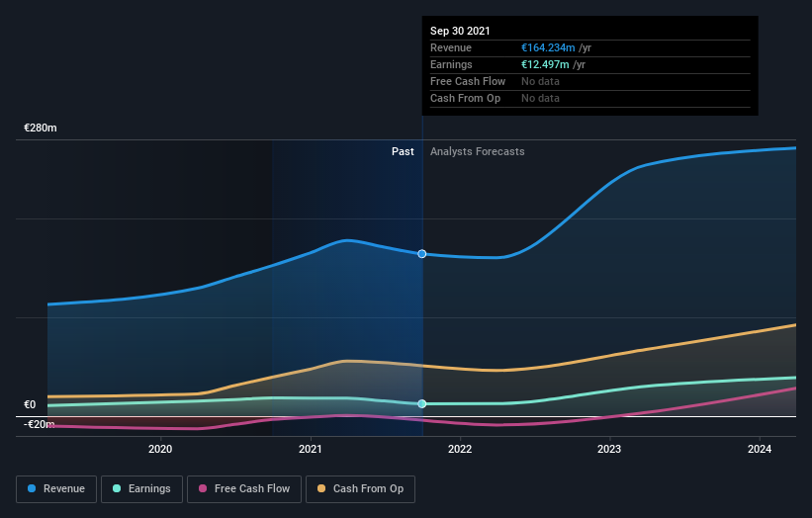Click the €280m y-axis label
Image resolution: width=812 pixels, height=518 pixels.
pos(41,128)
